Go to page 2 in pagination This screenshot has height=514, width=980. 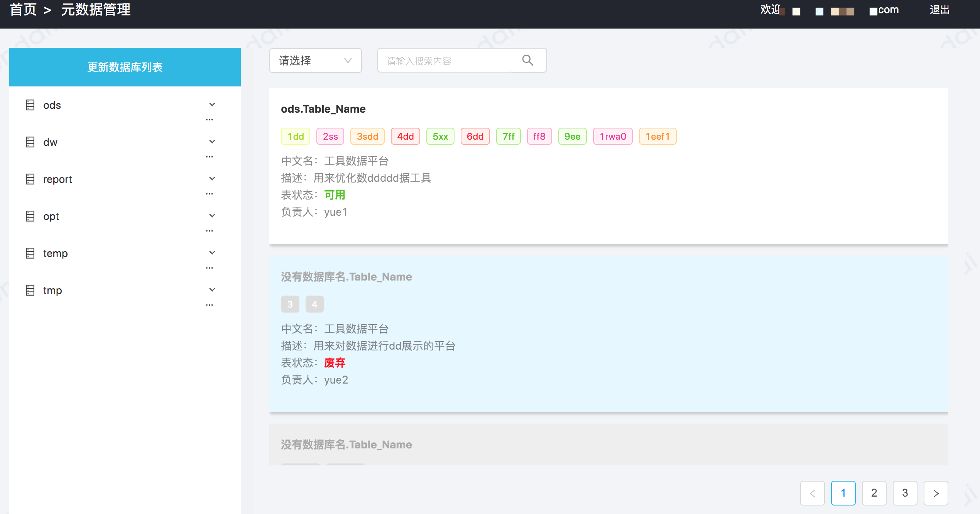click(x=874, y=493)
